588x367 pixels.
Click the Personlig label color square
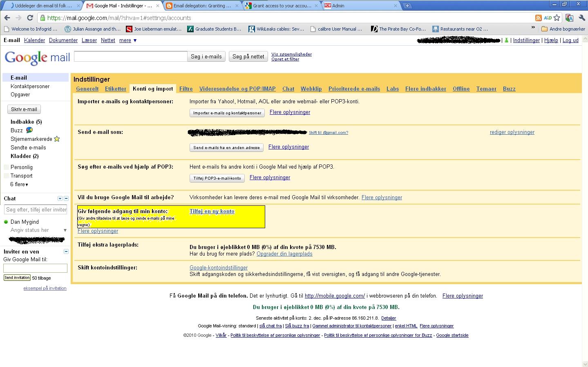[x=7, y=167]
